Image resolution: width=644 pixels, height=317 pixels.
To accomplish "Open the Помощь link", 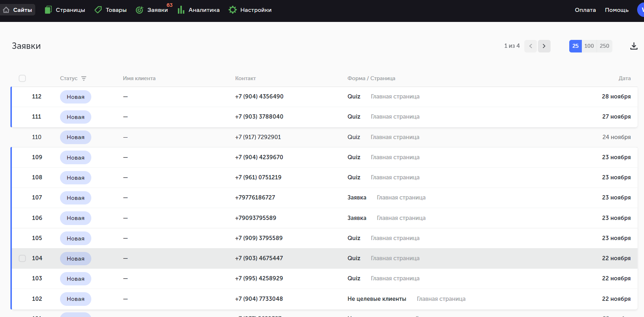I will (x=617, y=10).
